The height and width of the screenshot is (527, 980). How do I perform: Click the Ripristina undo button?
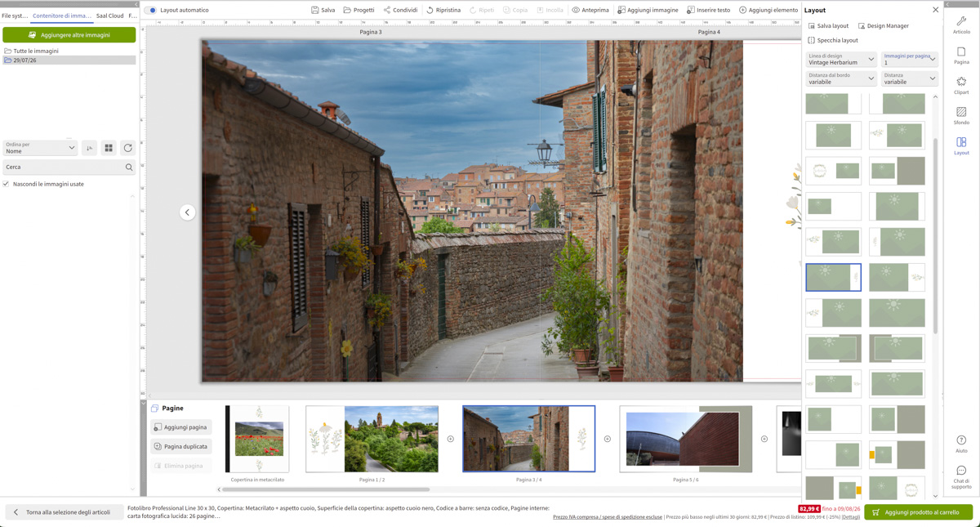pyautogui.click(x=443, y=10)
